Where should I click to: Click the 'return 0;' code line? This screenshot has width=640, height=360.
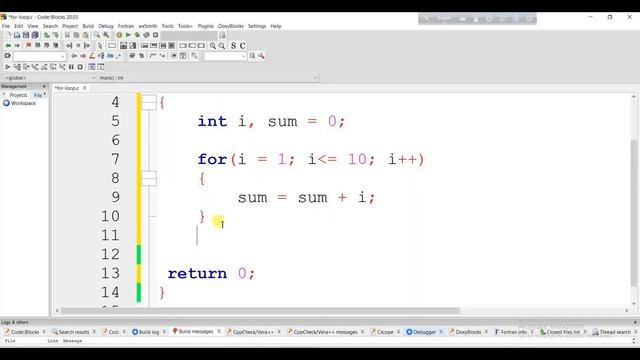pos(211,273)
